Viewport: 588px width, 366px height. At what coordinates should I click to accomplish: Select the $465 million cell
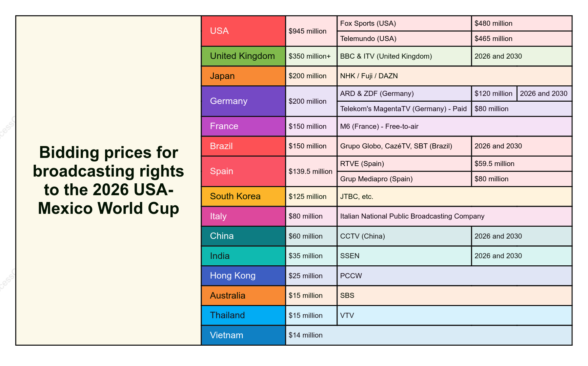click(x=522, y=39)
